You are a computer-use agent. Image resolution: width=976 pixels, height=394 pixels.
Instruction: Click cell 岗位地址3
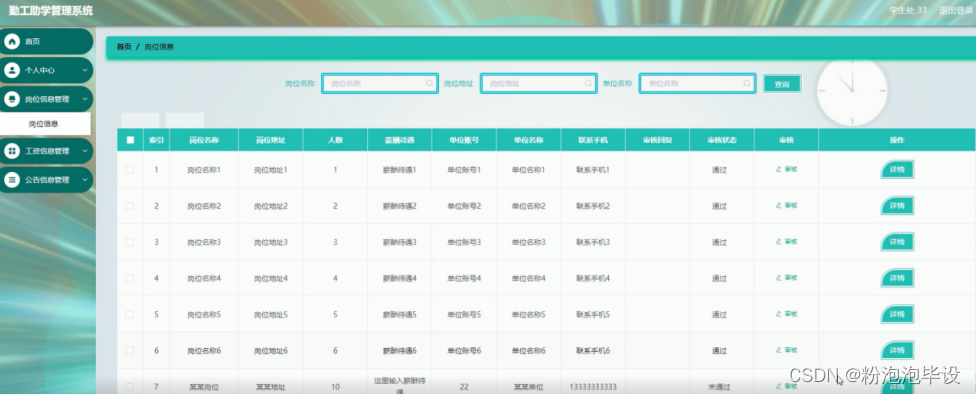pyautogui.click(x=271, y=242)
